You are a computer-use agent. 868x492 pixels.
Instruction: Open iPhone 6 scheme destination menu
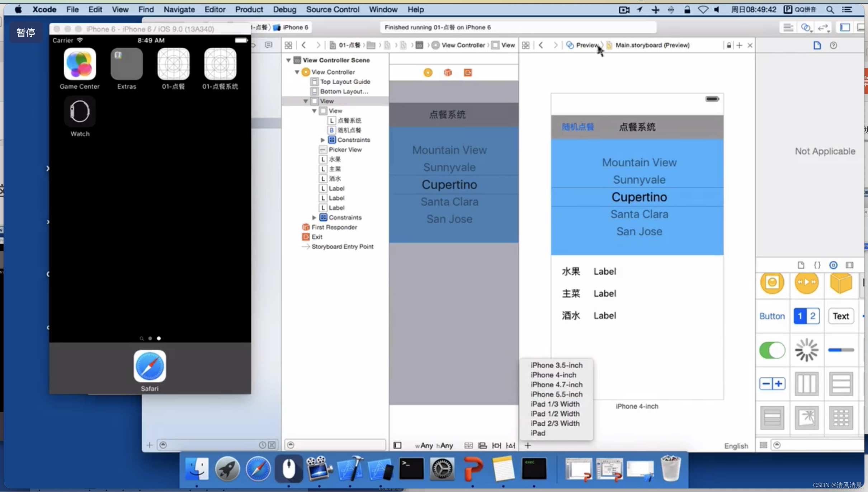[291, 27]
